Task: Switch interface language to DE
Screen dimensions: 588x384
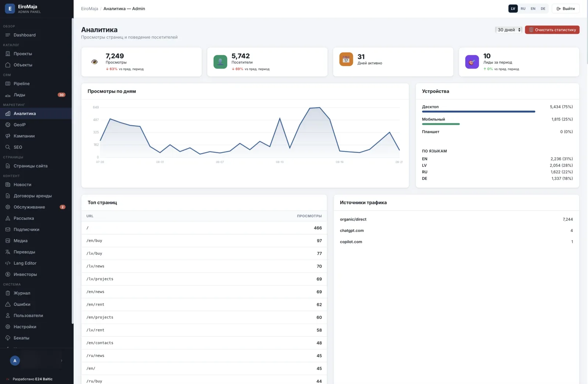Action: 543,8
